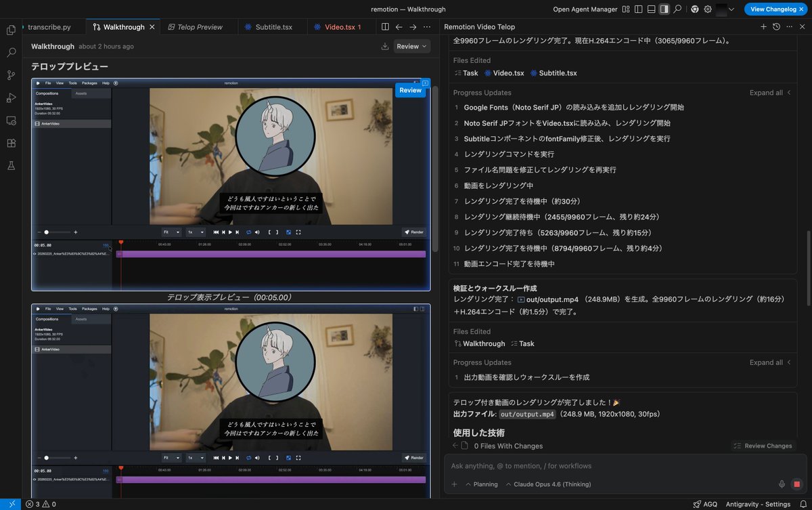Click the split editor layout icon
Image resolution: width=812 pixels, height=510 pixels.
384,26
